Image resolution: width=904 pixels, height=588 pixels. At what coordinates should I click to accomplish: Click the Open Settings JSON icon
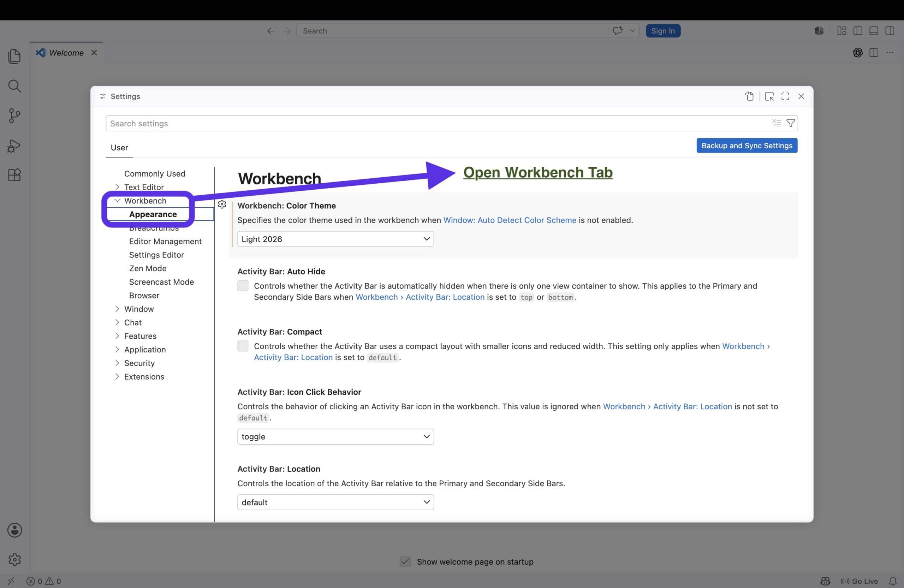[749, 96]
